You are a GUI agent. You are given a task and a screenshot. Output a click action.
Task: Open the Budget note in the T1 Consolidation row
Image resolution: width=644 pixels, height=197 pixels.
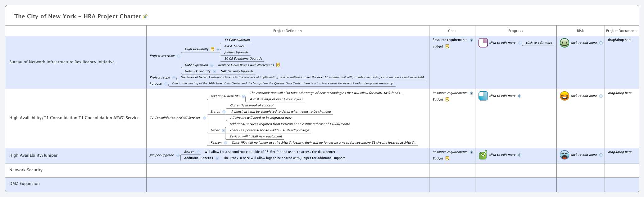coord(447,99)
